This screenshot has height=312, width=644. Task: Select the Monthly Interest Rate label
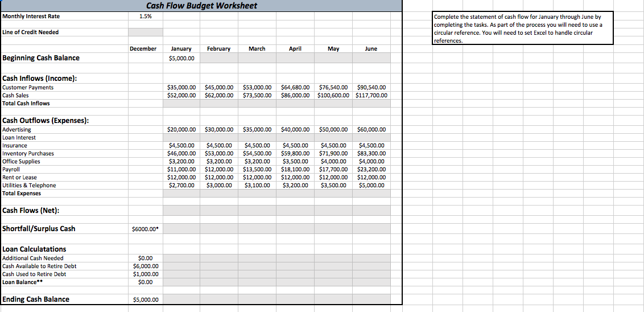pyautogui.click(x=31, y=17)
